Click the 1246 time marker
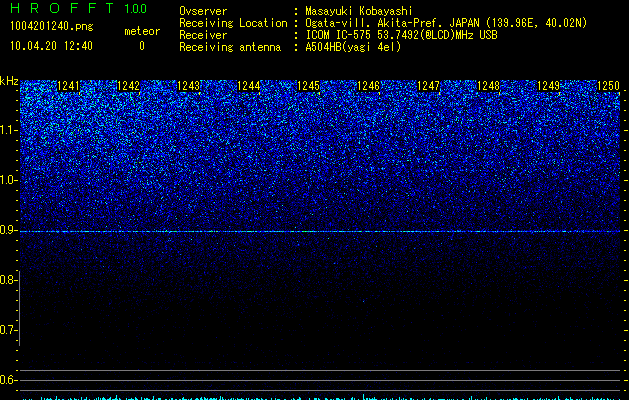The width and height of the screenshot is (629, 400). [x=368, y=86]
